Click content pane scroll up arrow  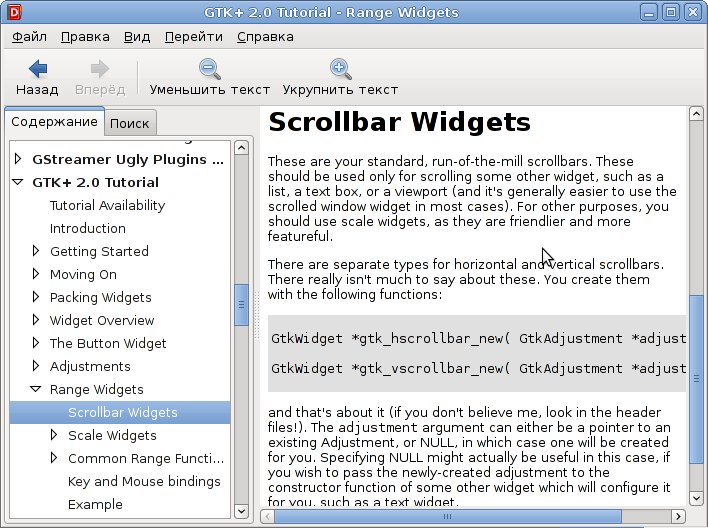(696, 113)
